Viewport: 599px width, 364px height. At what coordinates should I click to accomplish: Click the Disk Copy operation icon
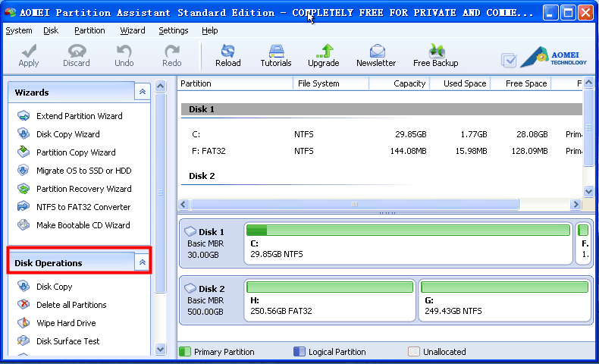click(24, 286)
